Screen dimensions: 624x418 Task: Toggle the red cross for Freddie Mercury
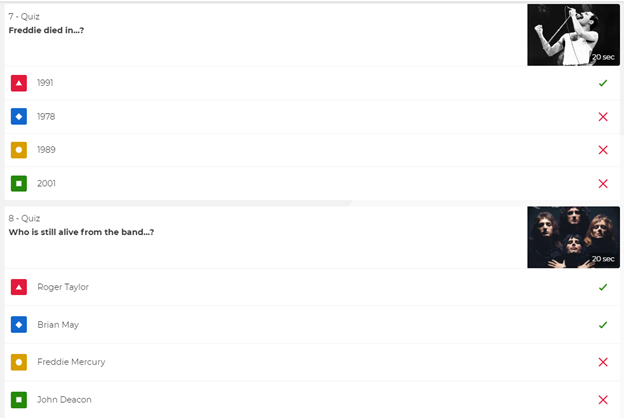pyautogui.click(x=603, y=362)
